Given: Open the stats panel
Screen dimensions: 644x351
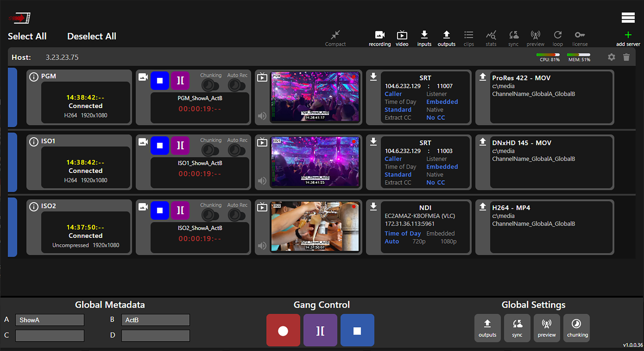Looking at the screenshot, I should (491, 38).
